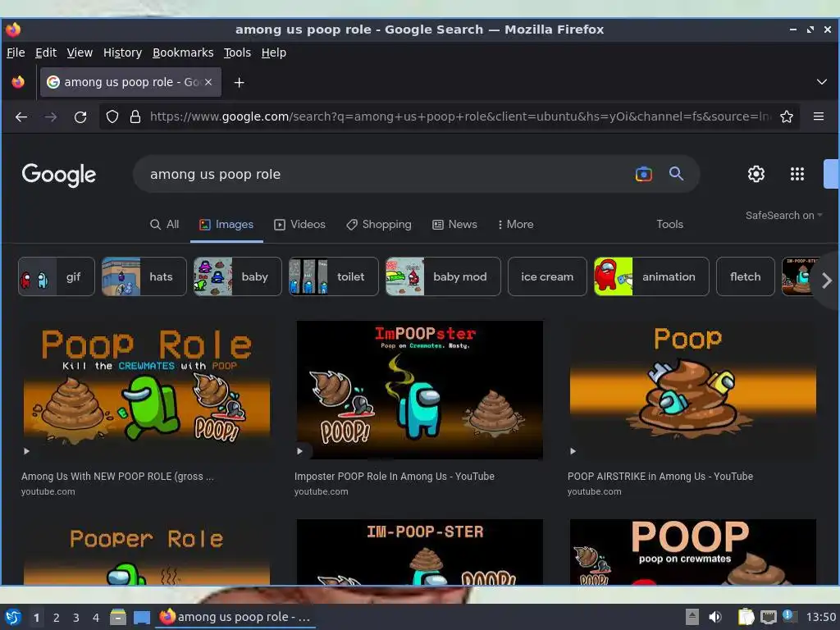The image size is (840, 630).
Task: Click the magnifier search button
Action: 676,174
